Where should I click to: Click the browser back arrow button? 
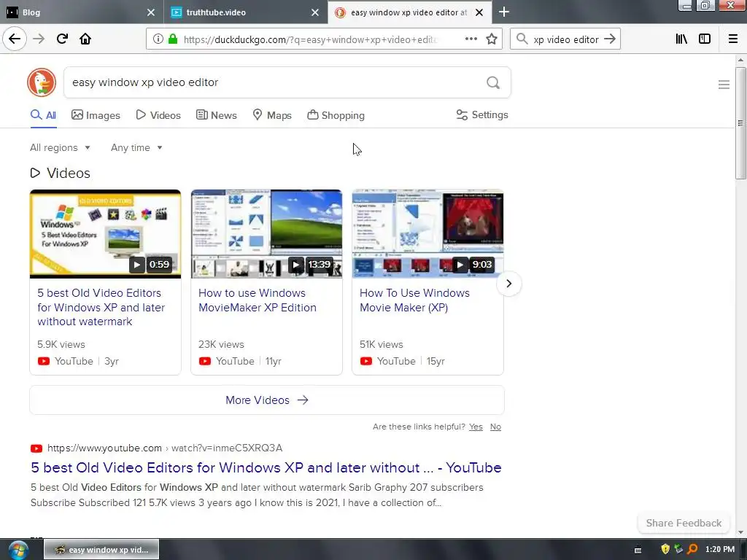[15, 39]
